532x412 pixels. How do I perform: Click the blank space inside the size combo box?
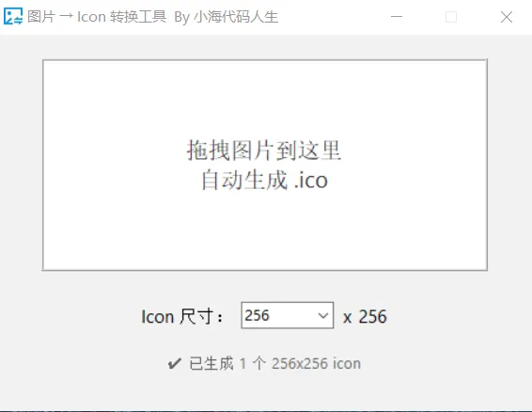coord(292,315)
